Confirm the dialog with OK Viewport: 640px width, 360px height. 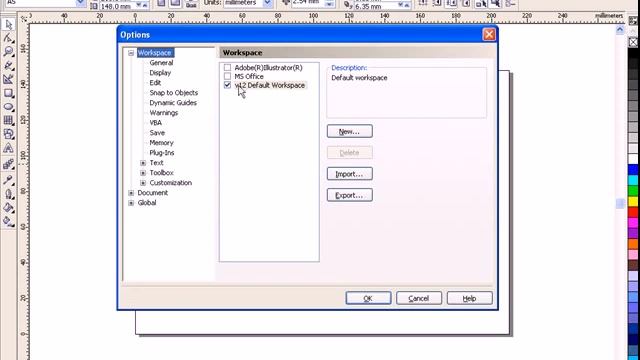pyautogui.click(x=368, y=298)
